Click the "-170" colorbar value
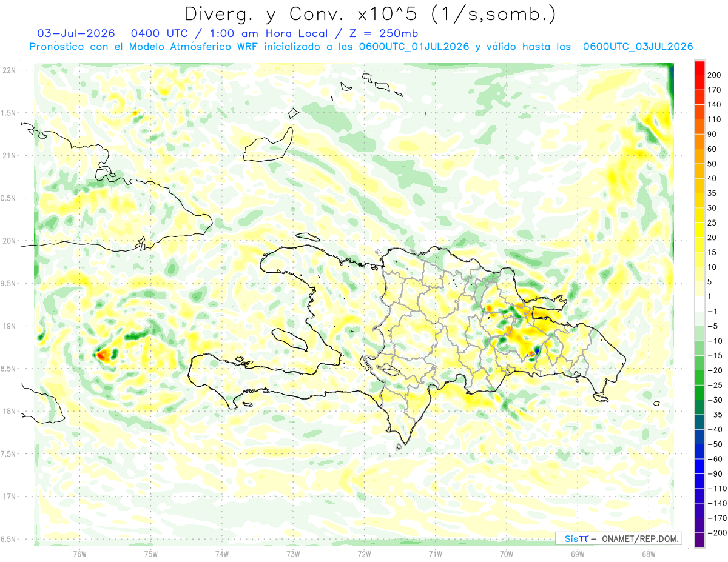The image size is (728, 562). click(716, 518)
